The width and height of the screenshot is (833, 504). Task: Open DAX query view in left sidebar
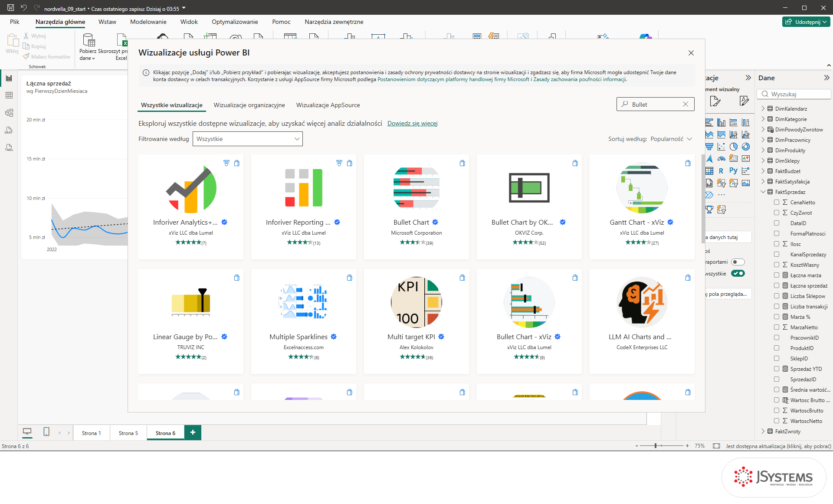pyautogui.click(x=9, y=130)
